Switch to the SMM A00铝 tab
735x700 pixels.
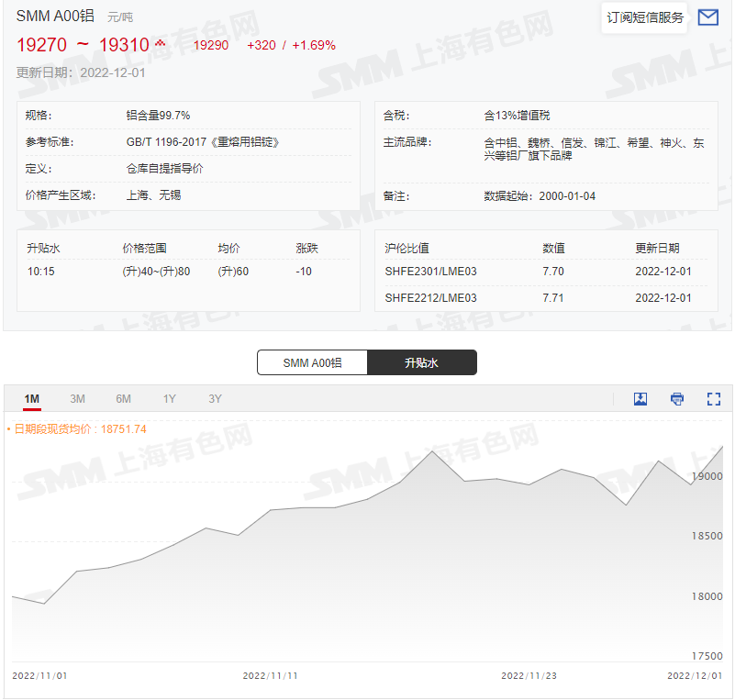312,362
